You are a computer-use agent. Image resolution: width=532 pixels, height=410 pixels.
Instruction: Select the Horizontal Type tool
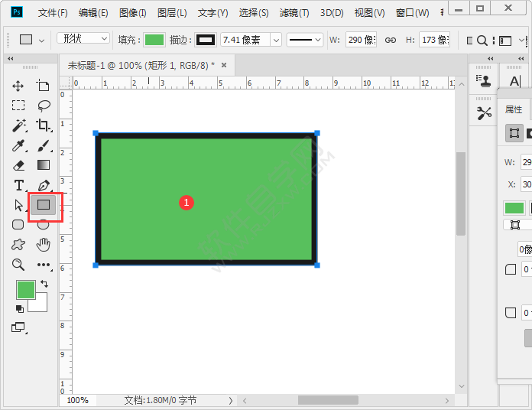(x=19, y=186)
